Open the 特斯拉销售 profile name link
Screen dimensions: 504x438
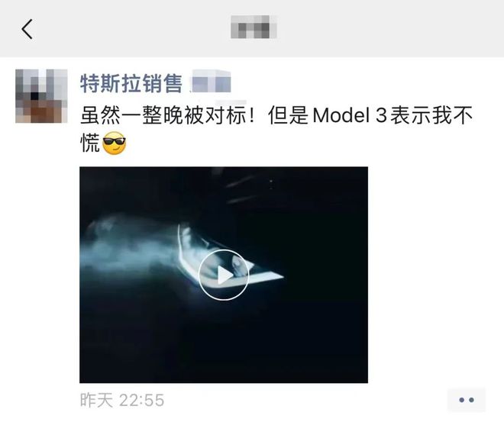[x=131, y=83]
